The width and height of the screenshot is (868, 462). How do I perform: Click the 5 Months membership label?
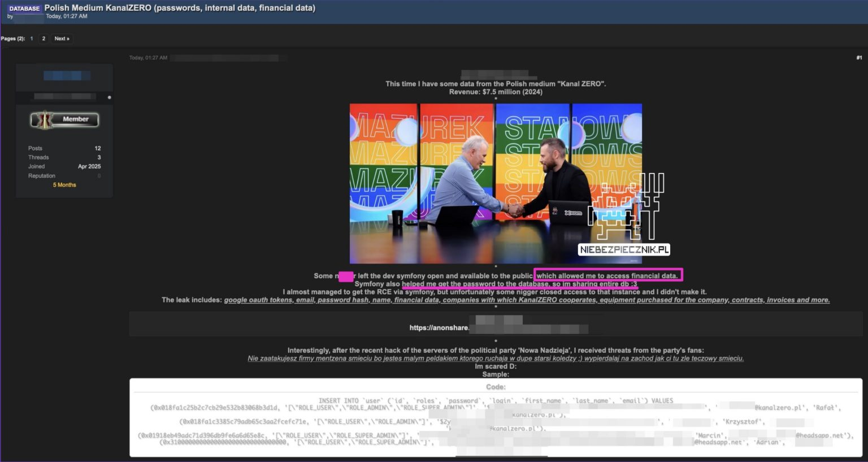tap(64, 185)
